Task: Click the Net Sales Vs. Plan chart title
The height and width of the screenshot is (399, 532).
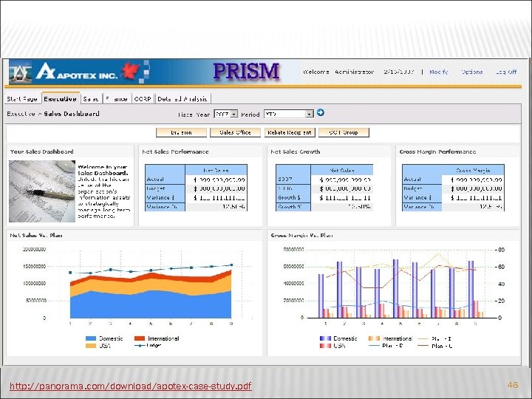Action: [x=36, y=235]
